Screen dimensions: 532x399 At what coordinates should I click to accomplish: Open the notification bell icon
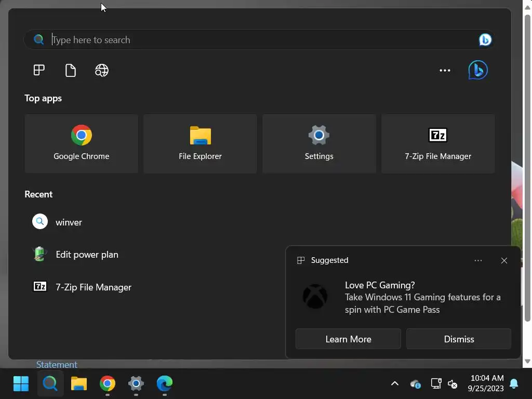(x=514, y=383)
